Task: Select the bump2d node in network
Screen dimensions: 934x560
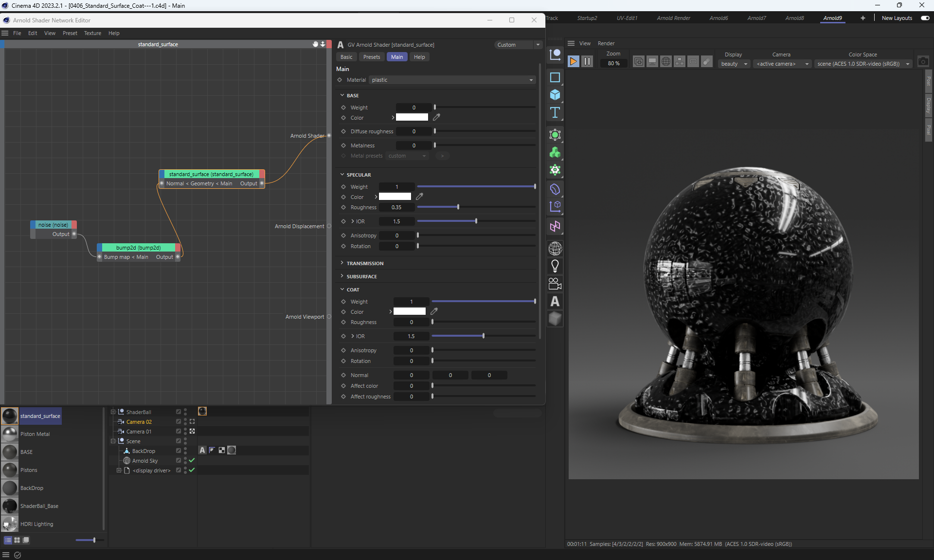Action: [139, 248]
